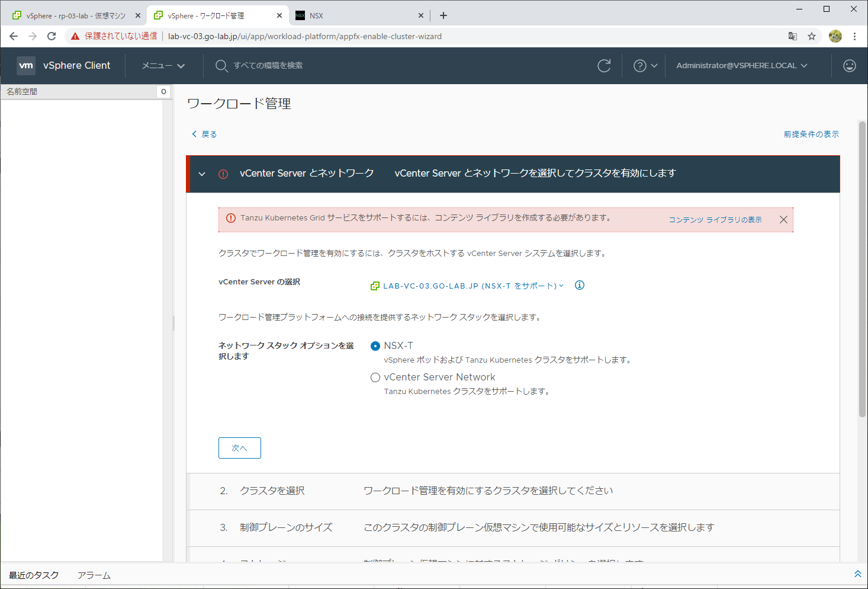
Task: Click the vm logo icon
Action: point(26,65)
